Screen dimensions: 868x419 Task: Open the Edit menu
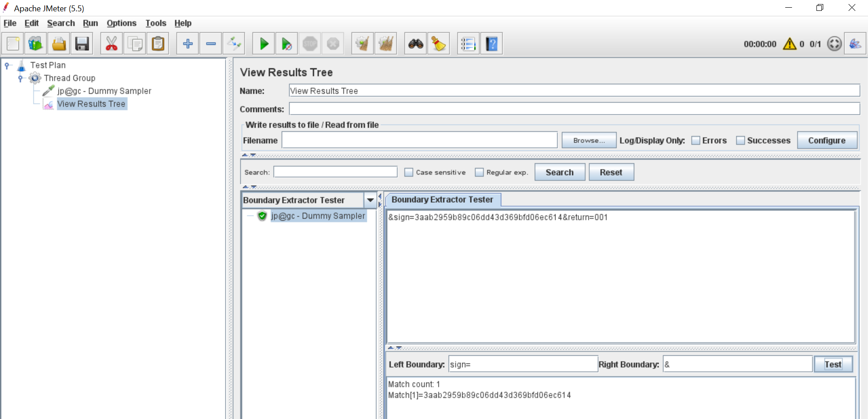point(32,23)
